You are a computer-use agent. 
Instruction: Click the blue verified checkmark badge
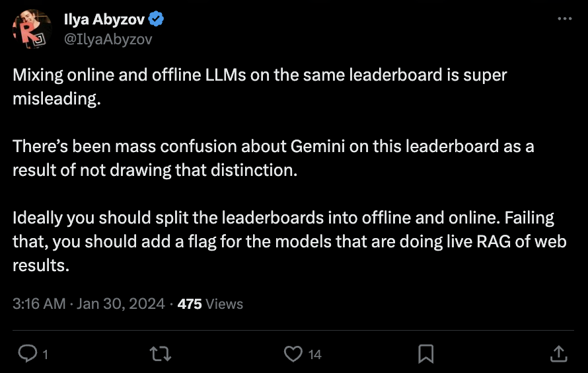(x=157, y=20)
